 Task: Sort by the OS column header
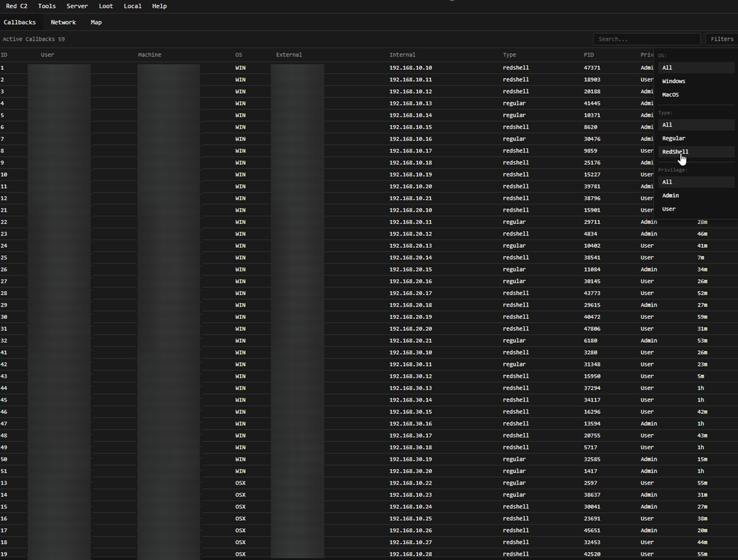point(238,55)
